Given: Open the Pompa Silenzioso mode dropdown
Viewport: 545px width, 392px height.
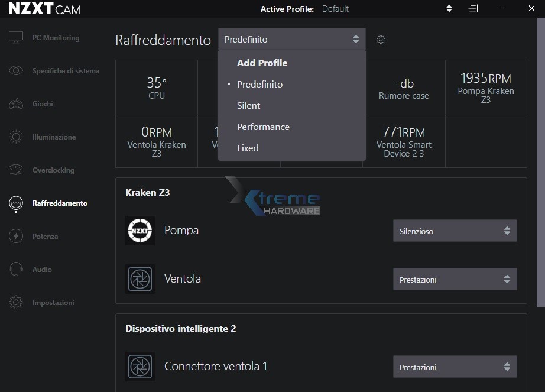Looking at the screenshot, I should (x=455, y=231).
